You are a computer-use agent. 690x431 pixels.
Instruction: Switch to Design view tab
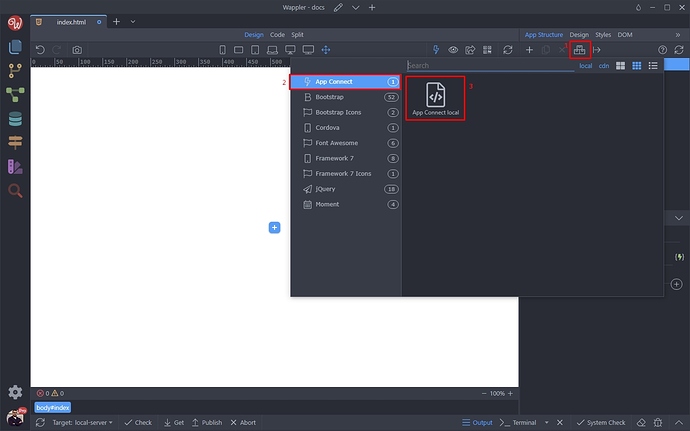click(254, 35)
